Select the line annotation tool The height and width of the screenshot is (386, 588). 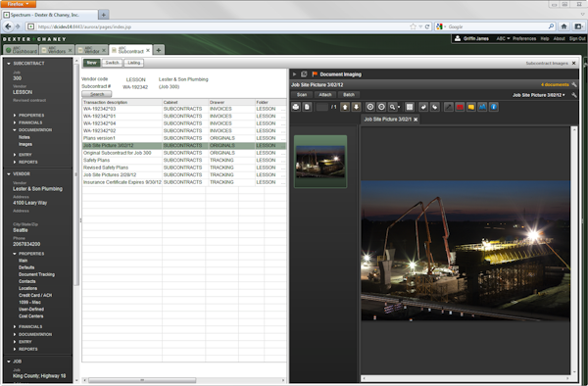(449, 107)
